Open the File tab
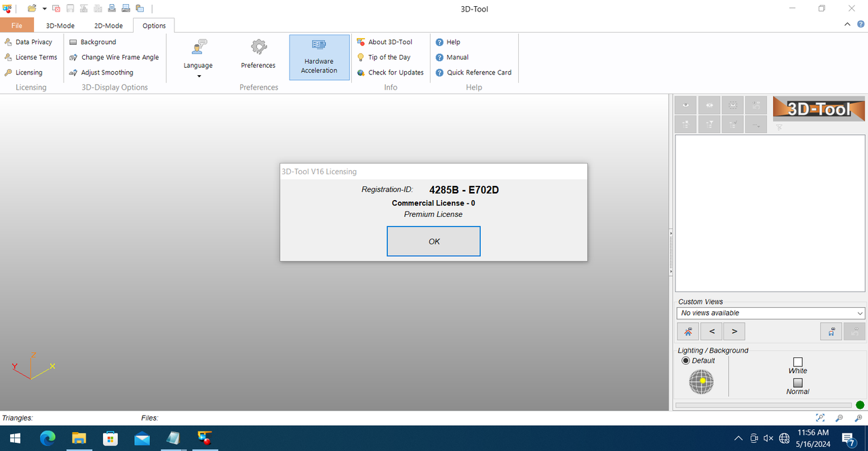 click(17, 26)
